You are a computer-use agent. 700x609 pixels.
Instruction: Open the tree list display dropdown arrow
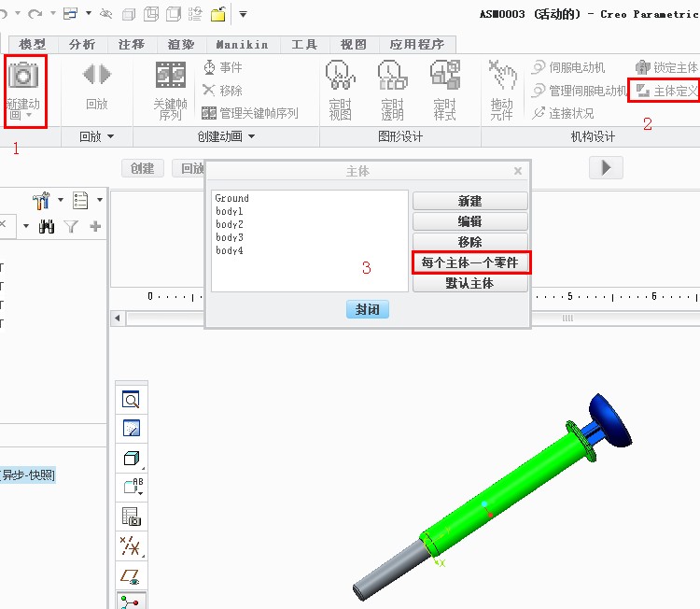click(x=100, y=200)
